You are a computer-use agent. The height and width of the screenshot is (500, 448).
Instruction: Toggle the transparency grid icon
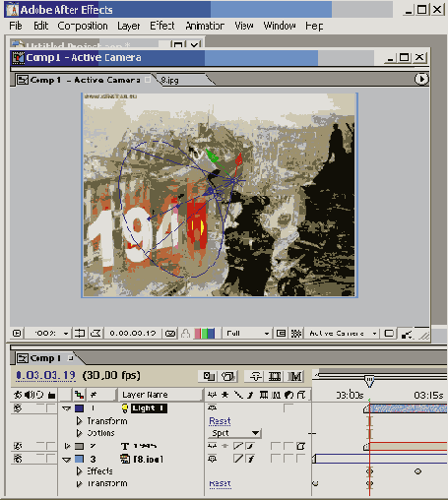tap(296, 334)
